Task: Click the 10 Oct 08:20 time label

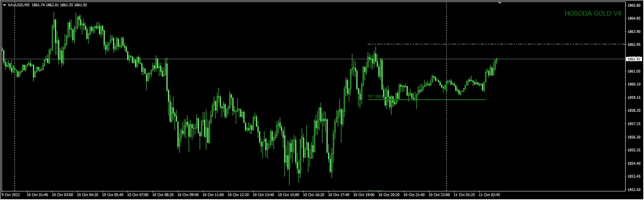Action: 163,195
